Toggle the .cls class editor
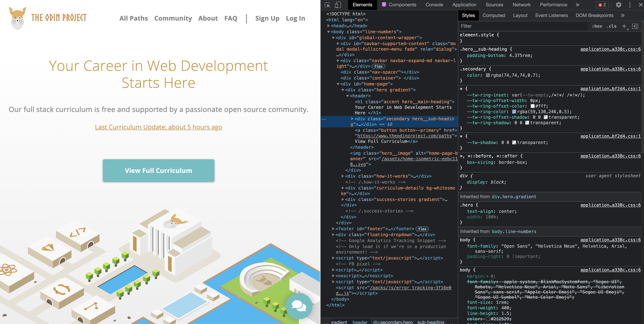Viewport: 644px width, 324px height. [x=611, y=26]
